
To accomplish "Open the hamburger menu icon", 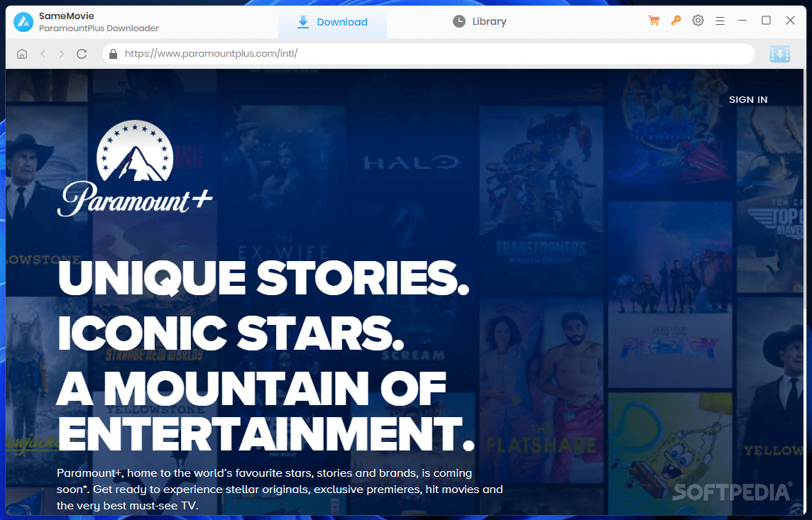I will 720,21.
